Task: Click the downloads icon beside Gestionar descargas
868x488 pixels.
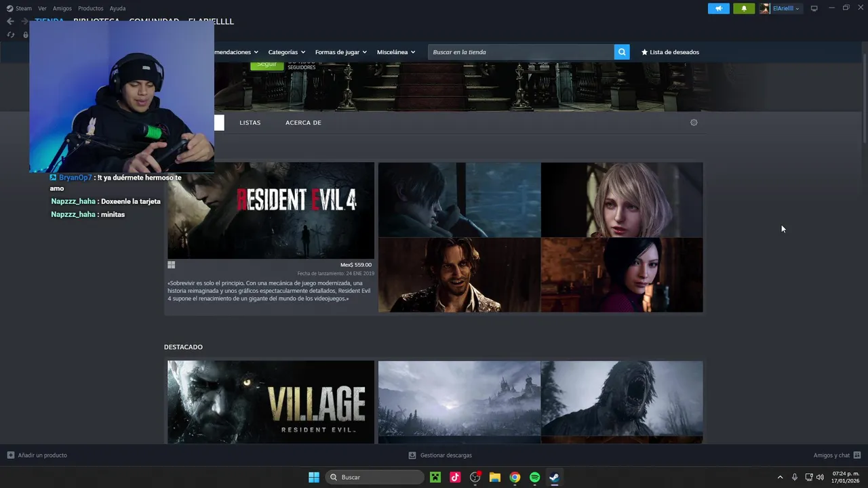Action: coord(412,455)
